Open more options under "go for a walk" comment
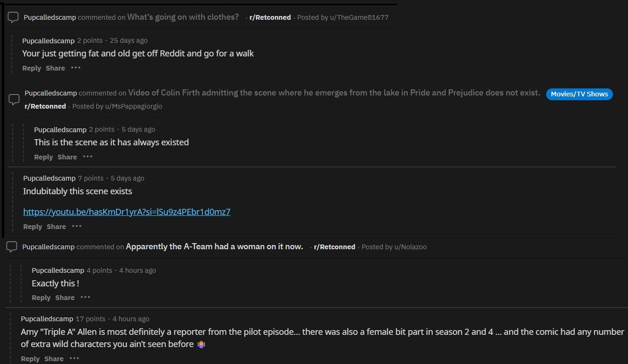The height and width of the screenshot is (364, 628). [x=76, y=68]
